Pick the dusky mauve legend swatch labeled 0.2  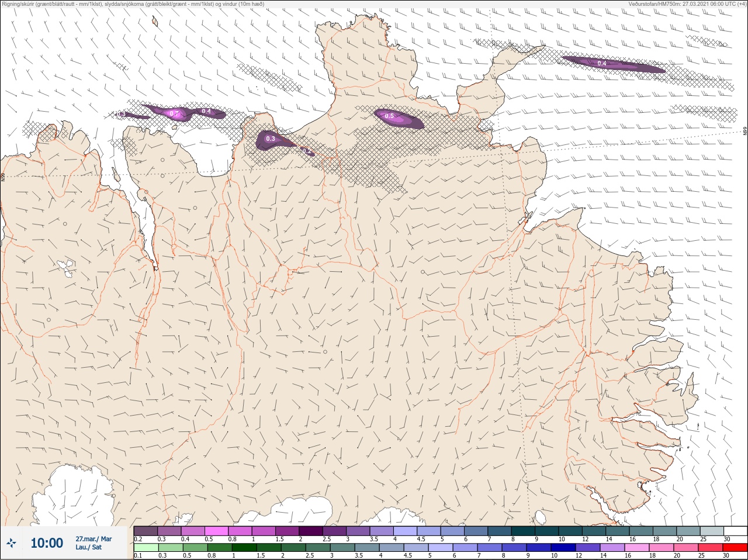(x=146, y=531)
